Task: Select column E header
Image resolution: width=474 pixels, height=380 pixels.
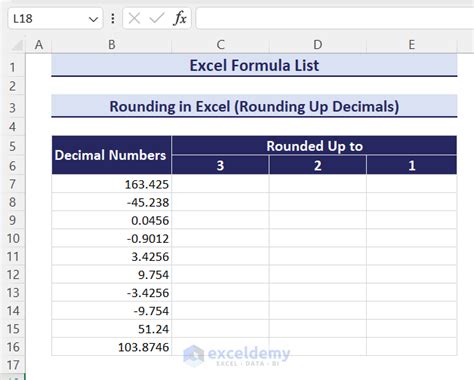Action: 412,45
